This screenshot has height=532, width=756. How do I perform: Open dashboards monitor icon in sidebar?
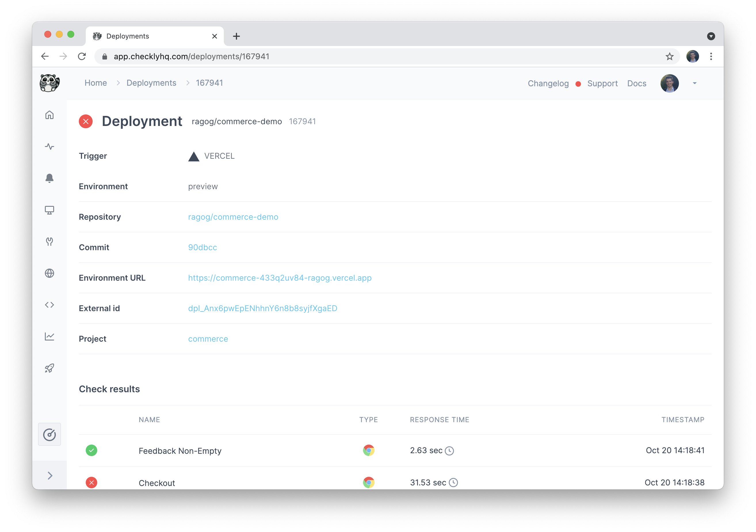pyautogui.click(x=49, y=210)
